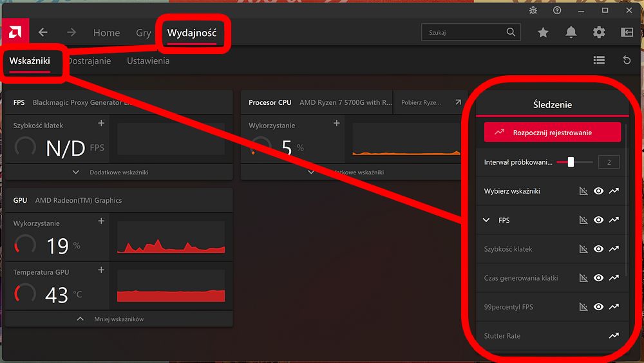Click Blackmagic Proxy Generator label in FPS card
Screen dimensions: 644x363
click(x=82, y=102)
